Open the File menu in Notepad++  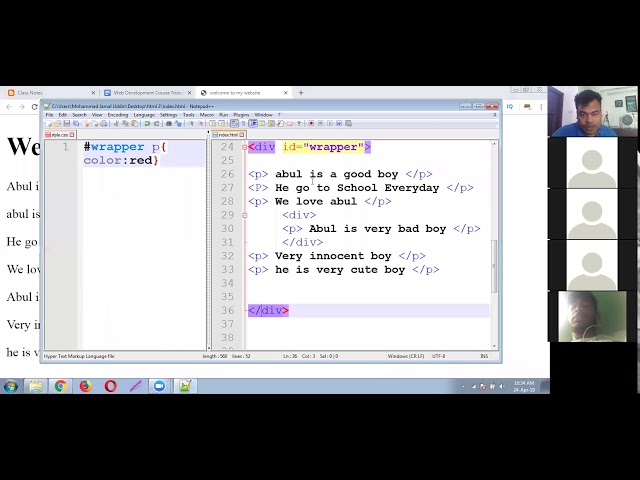[x=49, y=115]
